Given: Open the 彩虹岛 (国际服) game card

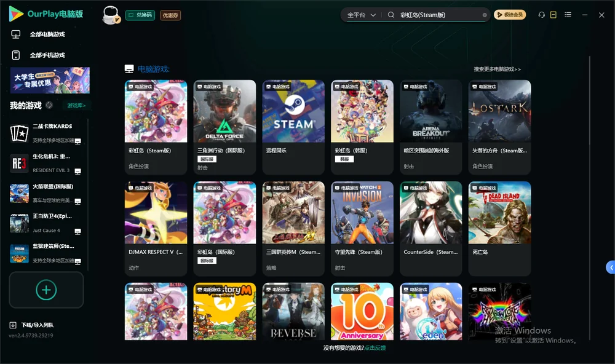Looking at the screenshot, I should [224, 229].
